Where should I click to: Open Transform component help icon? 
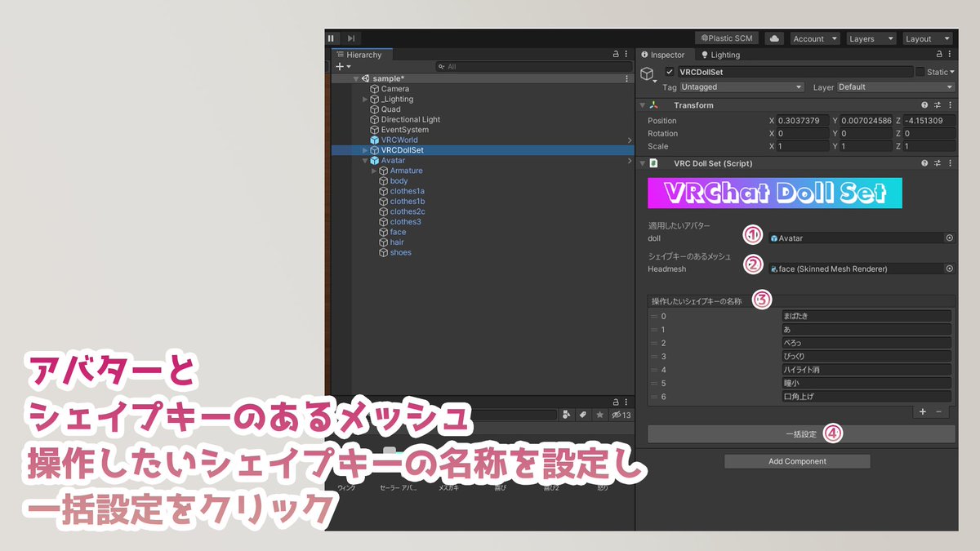coord(924,105)
